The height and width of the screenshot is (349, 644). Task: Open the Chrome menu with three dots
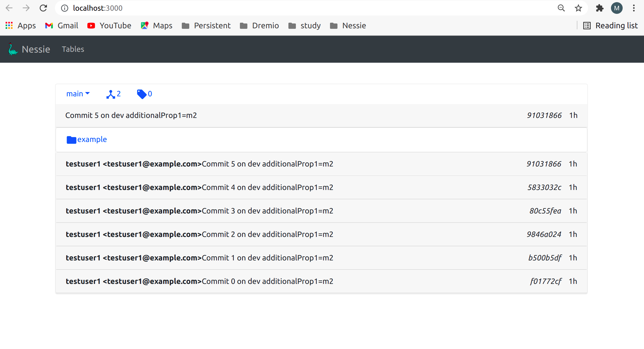tap(634, 8)
